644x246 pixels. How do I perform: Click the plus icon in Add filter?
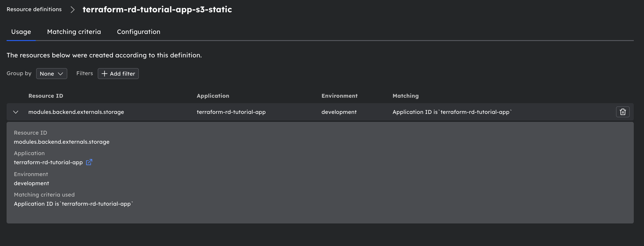pos(105,74)
